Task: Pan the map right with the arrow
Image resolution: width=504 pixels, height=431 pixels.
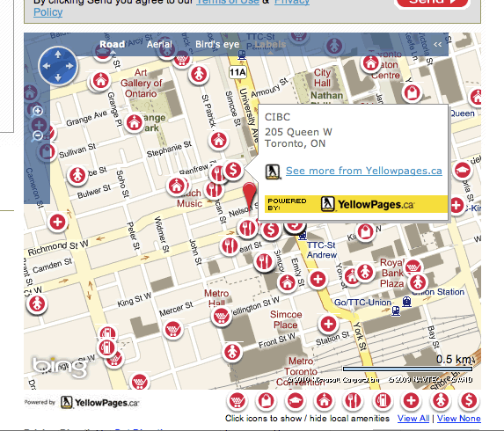Action: (69, 66)
